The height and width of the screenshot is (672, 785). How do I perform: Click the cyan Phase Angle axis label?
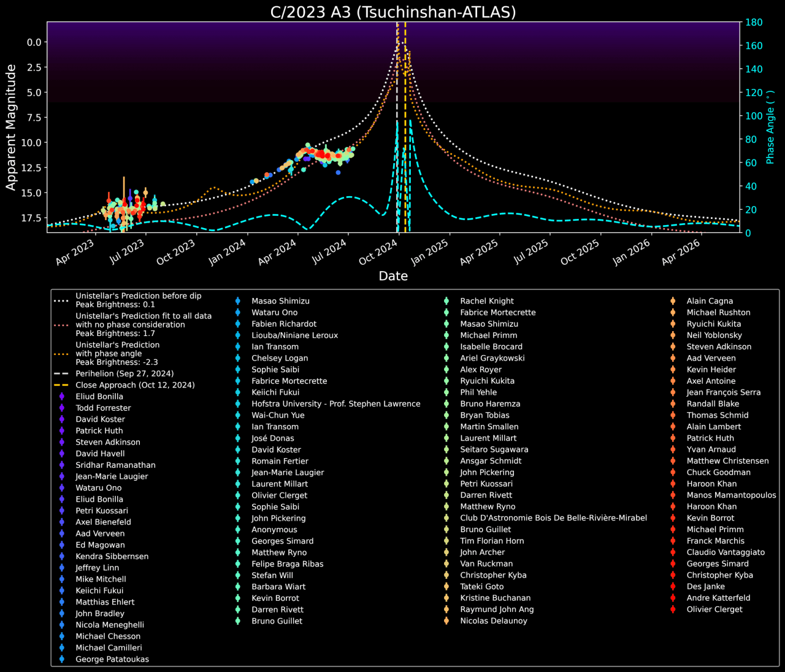click(770, 127)
